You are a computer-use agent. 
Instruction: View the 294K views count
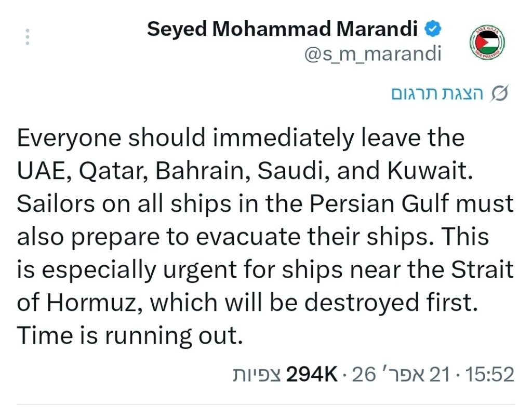(313, 374)
